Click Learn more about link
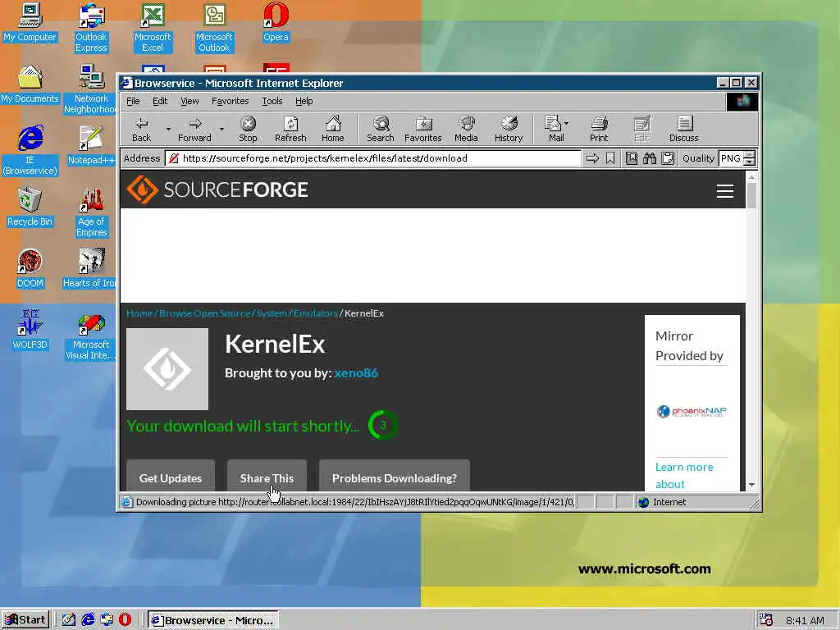The height and width of the screenshot is (630, 840). (x=684, y=475)
